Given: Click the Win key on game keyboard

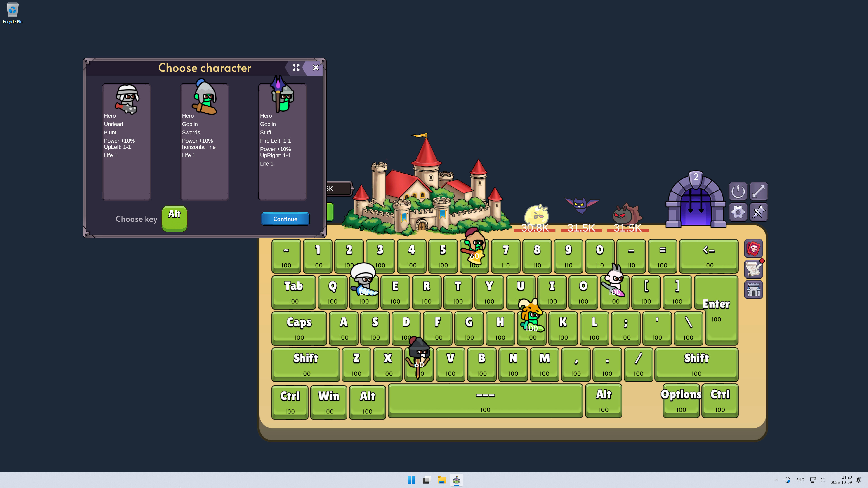Looking at the screenshot, I should click(328, 402).
